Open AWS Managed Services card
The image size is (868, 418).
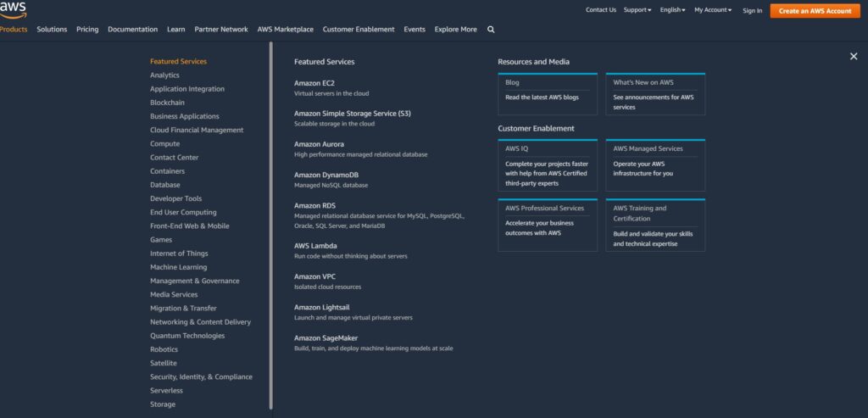click(655, 165)
